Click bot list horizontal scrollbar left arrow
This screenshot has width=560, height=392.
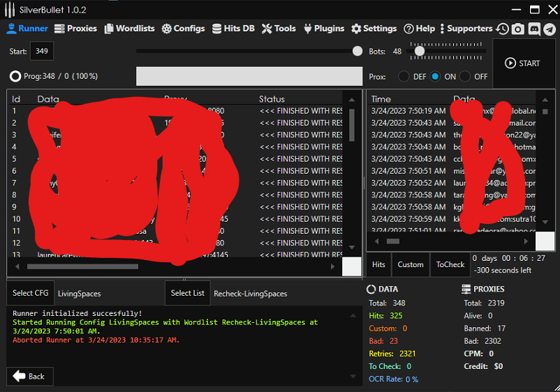click(x=17, y=266)
